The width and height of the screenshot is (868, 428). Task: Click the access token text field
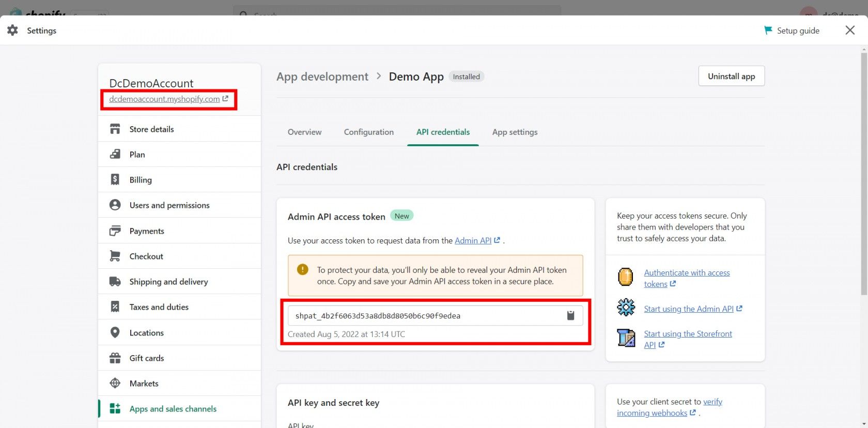coord(424,316)
